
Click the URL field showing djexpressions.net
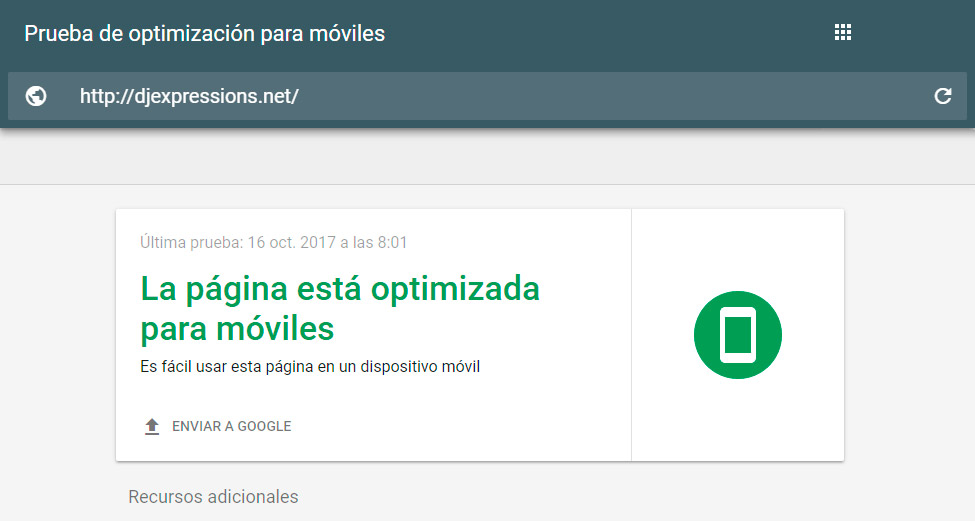point(488,96)
